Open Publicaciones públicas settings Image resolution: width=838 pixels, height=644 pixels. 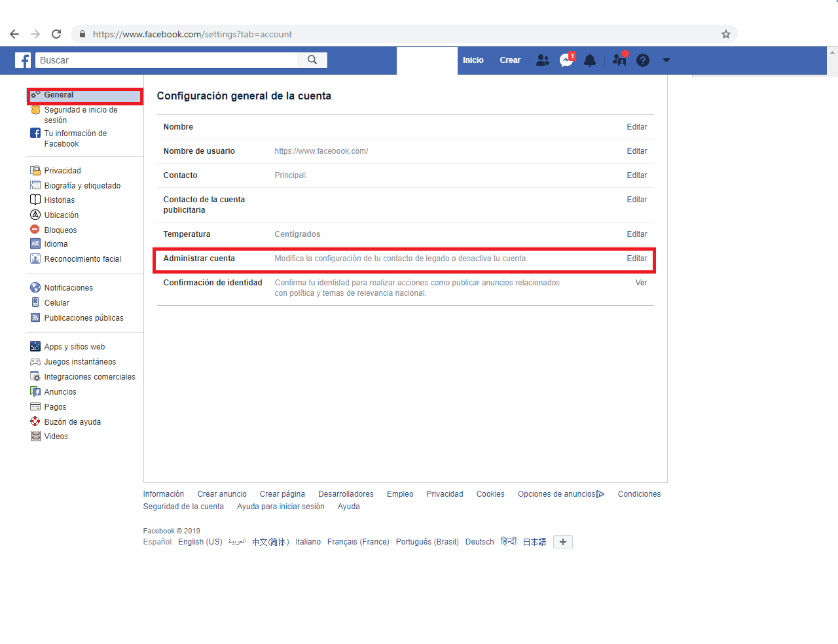click(x=84, y=318)
